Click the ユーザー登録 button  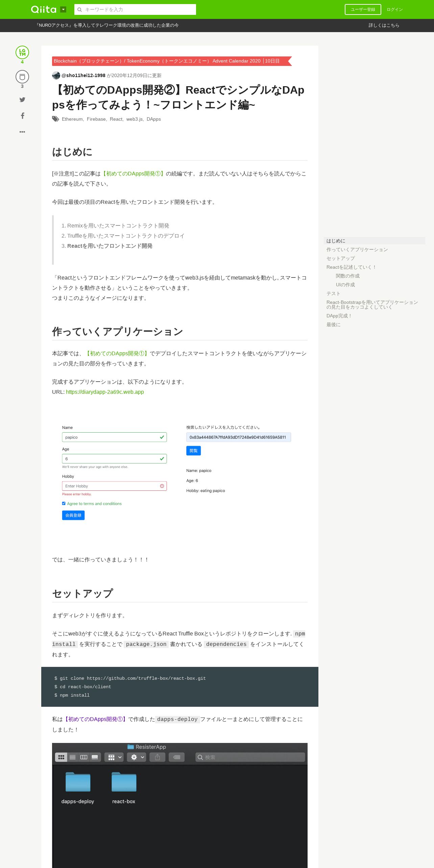(x=363, y=9)
